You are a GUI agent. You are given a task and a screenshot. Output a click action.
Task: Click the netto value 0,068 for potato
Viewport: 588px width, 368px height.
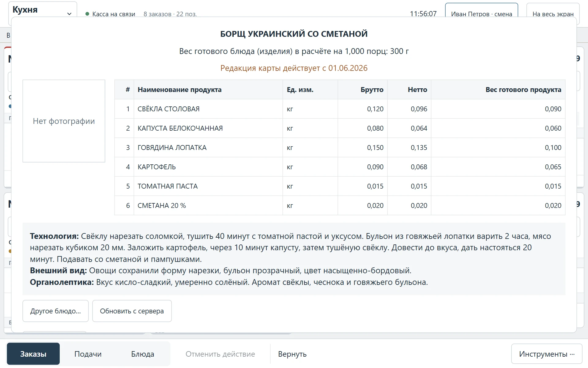coord(419,167)
